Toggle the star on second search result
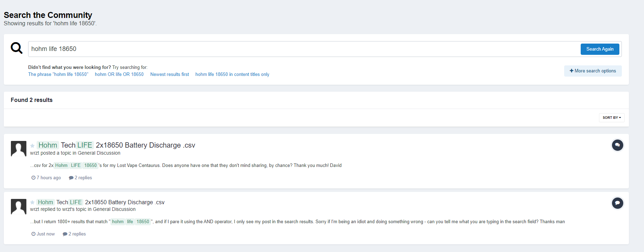The width and height of the screenshot is (644, 252). 32,202
